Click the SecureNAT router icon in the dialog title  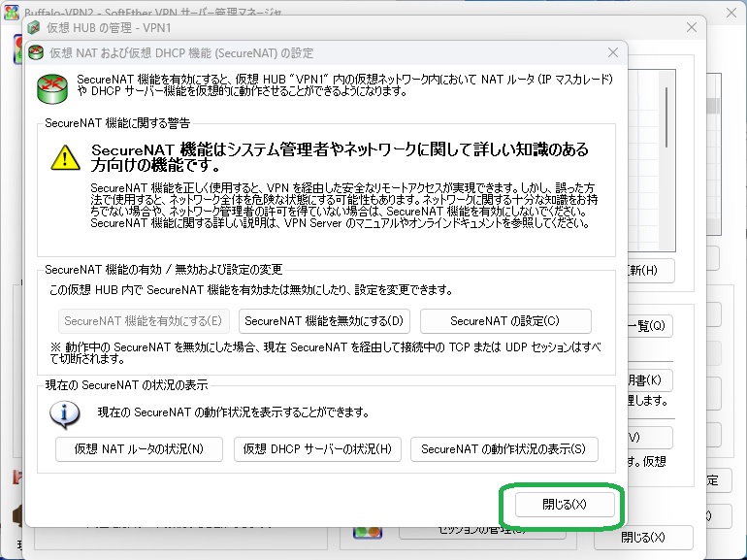pyautogui.click(x=36, y=52)
